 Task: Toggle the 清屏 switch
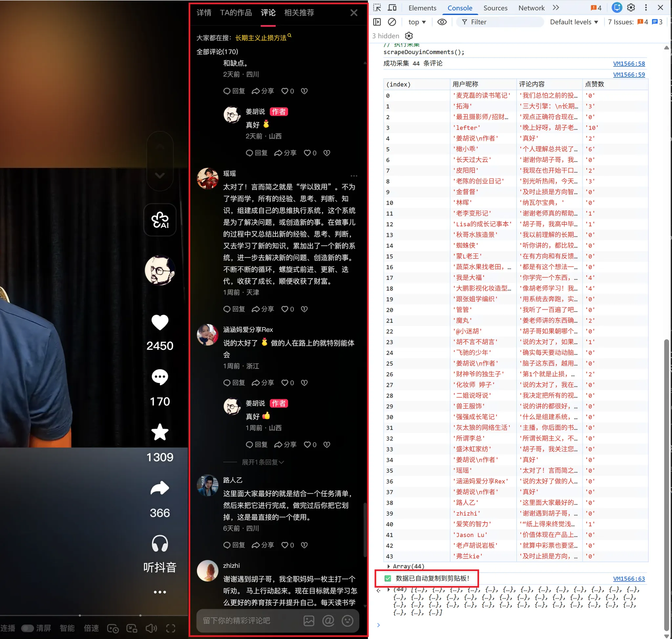pyautogui.click(x=28, y=628)
